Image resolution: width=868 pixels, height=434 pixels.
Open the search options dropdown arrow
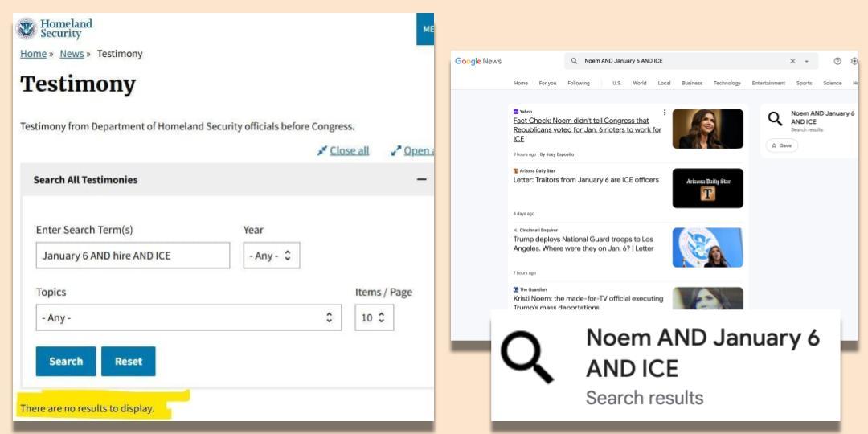(x=807, y=61)
